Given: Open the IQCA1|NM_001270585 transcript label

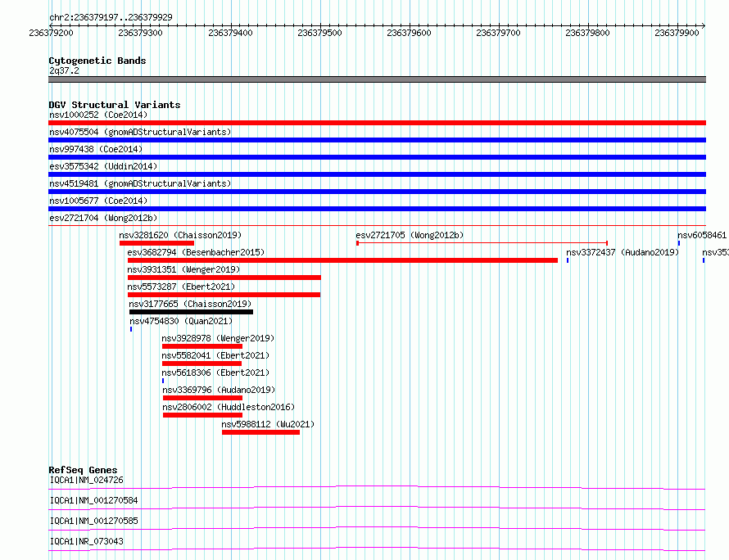Looking at the screenshot, I should pyautogui.click(x=94, y=521).
